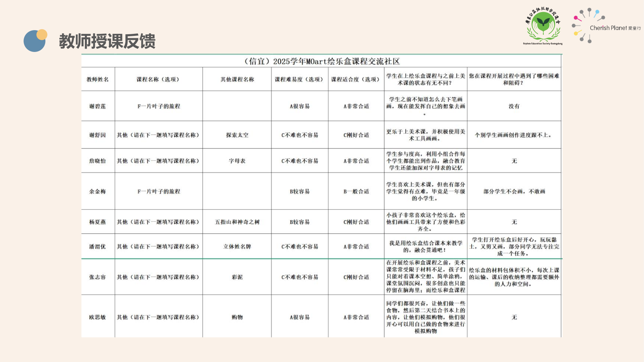Click teacher name cell 余金梅

(x=98, y=191)
